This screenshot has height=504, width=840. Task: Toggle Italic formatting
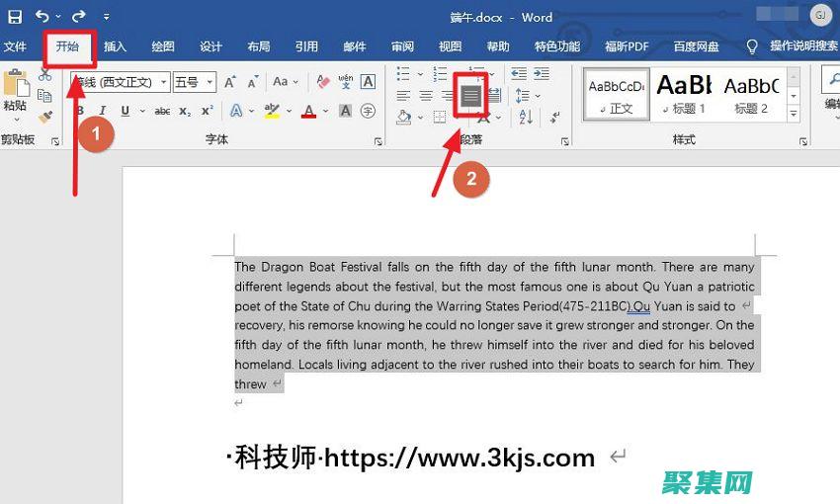[x=102, y=111]
